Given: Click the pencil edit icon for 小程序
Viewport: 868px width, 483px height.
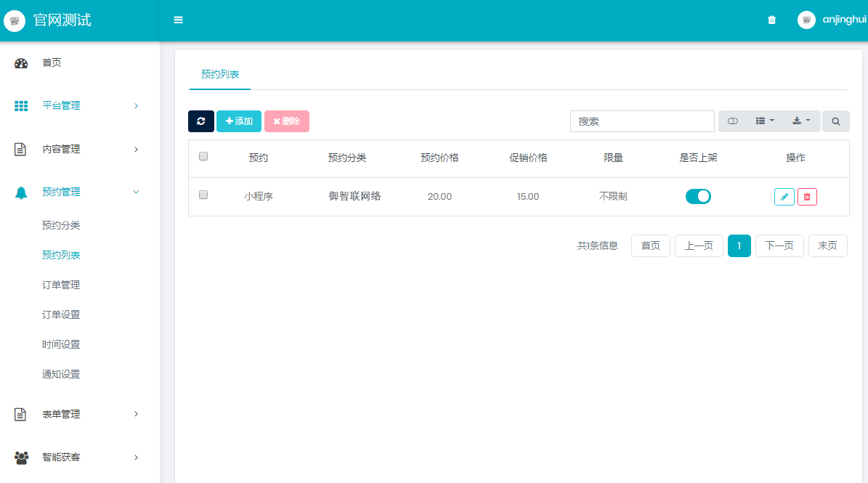Looking at the screenshot, I should point(784,197).
